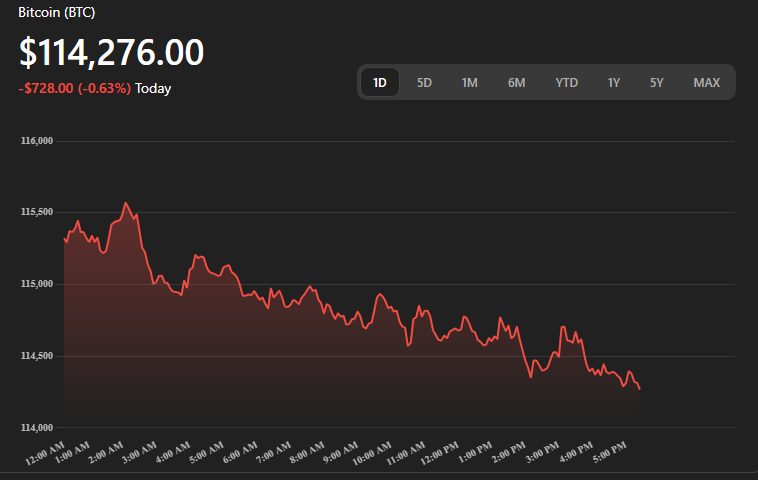This screenshot has width=758, height=480.
Task: Click the -$728.00 (-0.63%) change text
Action: coord(75,88)
